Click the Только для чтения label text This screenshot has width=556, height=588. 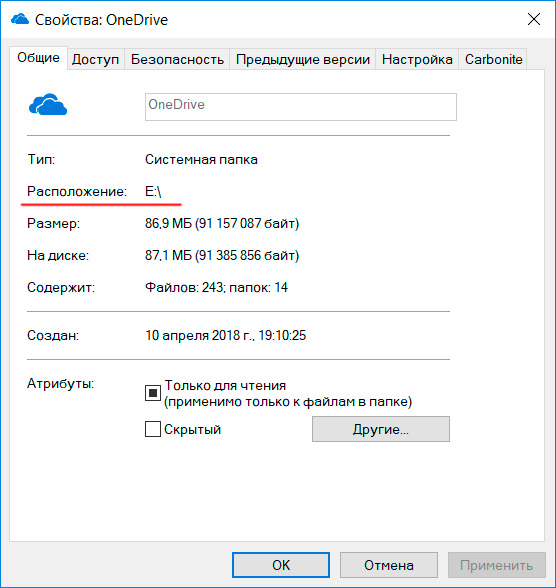pyautogui.click(x=225, y=386)
